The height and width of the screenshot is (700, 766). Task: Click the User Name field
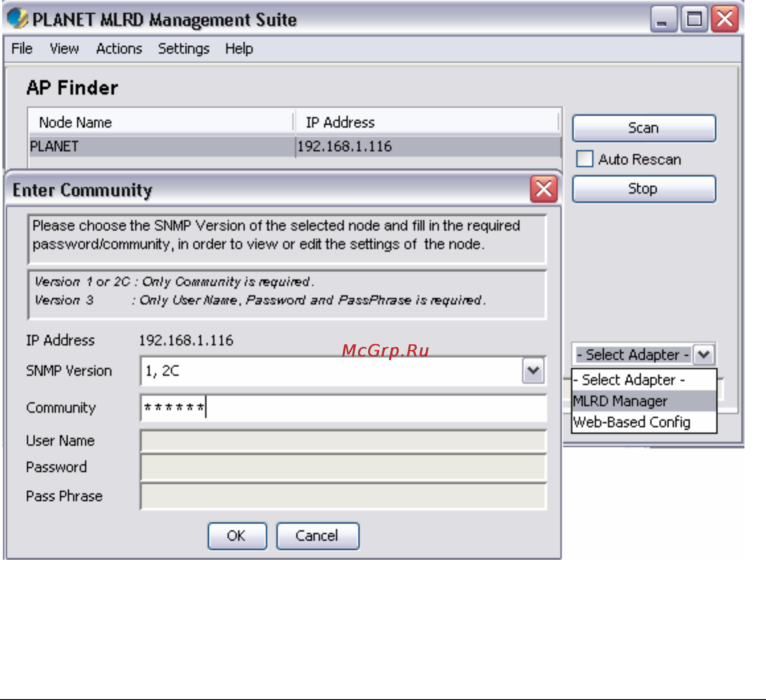(343, 441)
